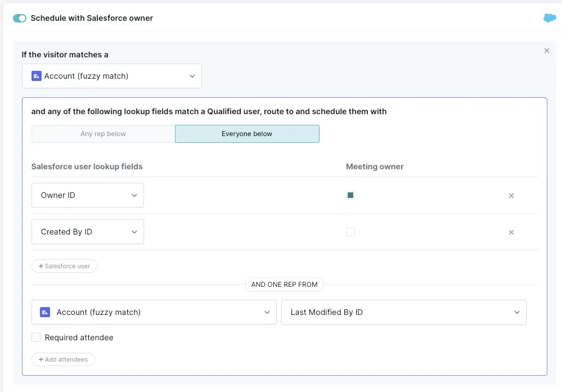Remove the Owner ID lookup row
Image resolution: width=562 pixels, height=392 pixels.
point(511,196)
